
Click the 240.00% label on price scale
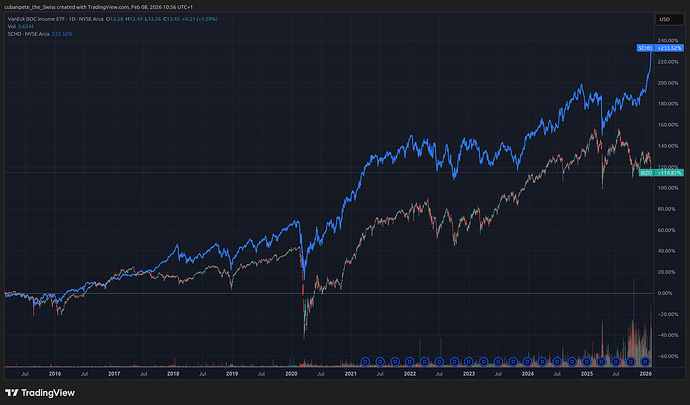pos(669,41)
